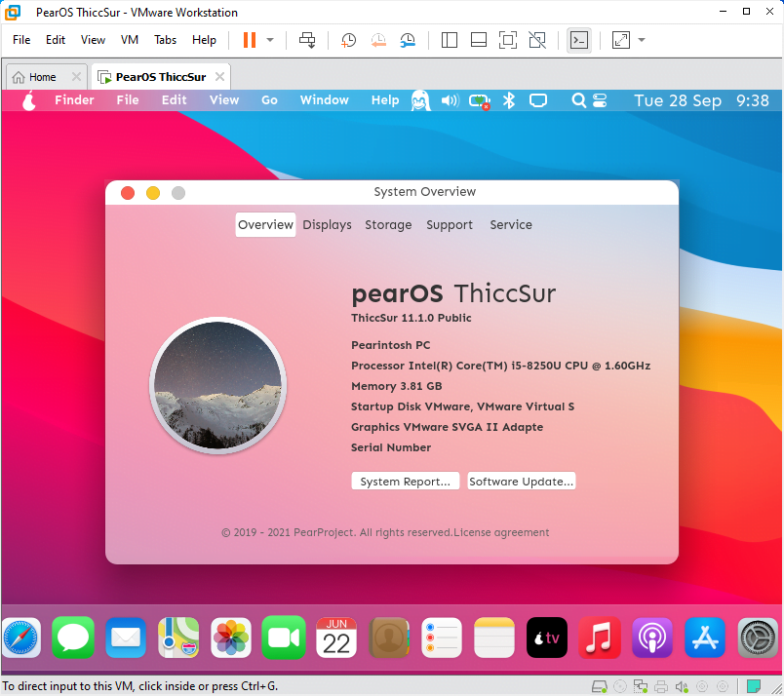The image size is (784, 696).
Task: Minimize System Overview with yellow button
Action: [153, 193]
